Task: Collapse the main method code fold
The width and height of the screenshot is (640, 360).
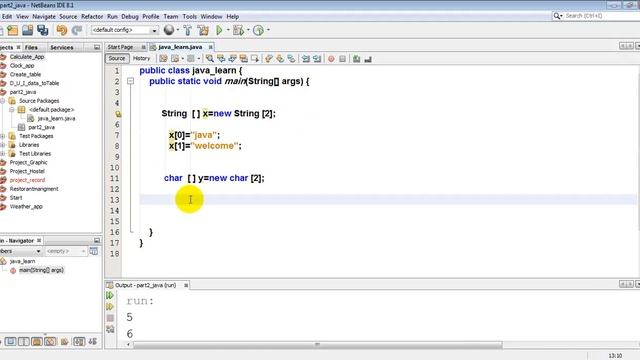Action: (x=130, y=81)
